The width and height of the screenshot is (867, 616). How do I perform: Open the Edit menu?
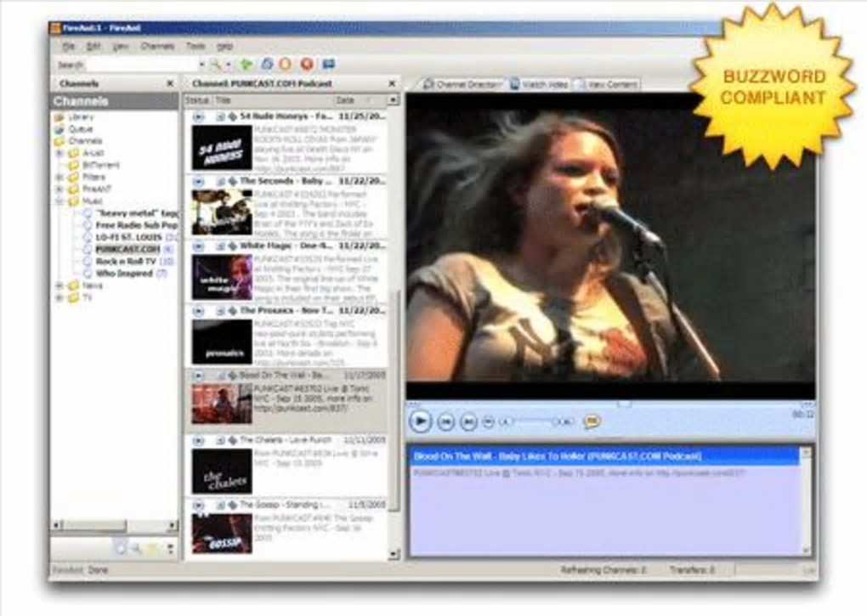pos(93,47)
